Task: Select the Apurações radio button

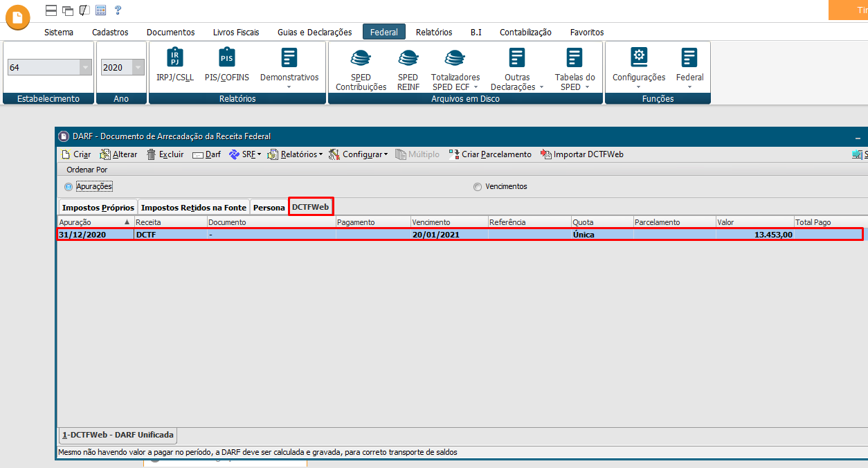Action: (x=69, y=186)
